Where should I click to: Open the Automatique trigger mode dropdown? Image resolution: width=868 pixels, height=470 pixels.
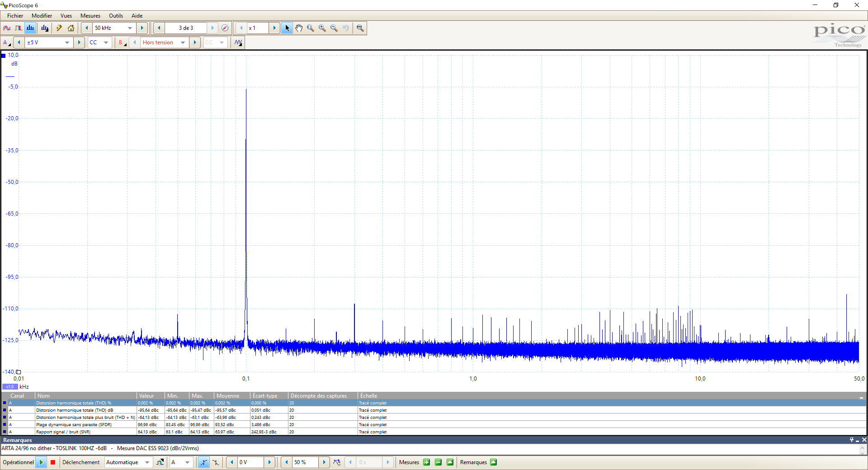coord(147,462)
